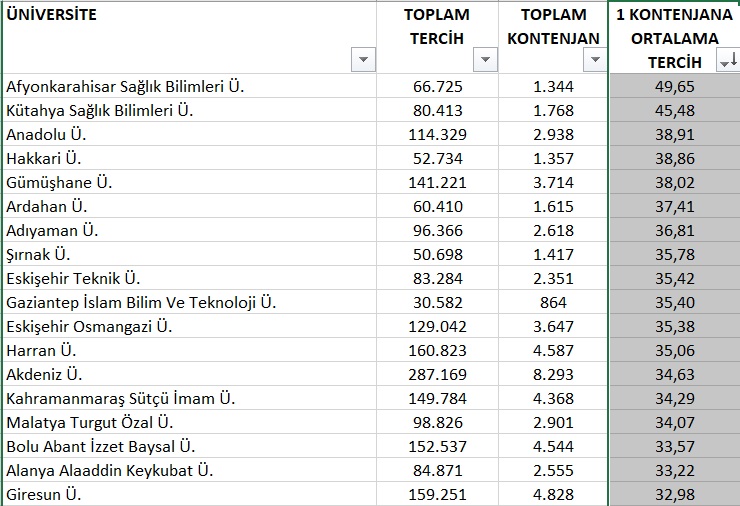Screen dimensions: 740x506
Task: Click Şırnak's total preference 50.698
Action: [437, 253]
